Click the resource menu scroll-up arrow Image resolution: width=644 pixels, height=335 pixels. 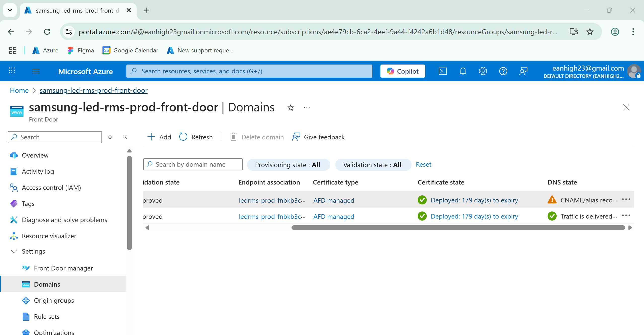point(129,151)
